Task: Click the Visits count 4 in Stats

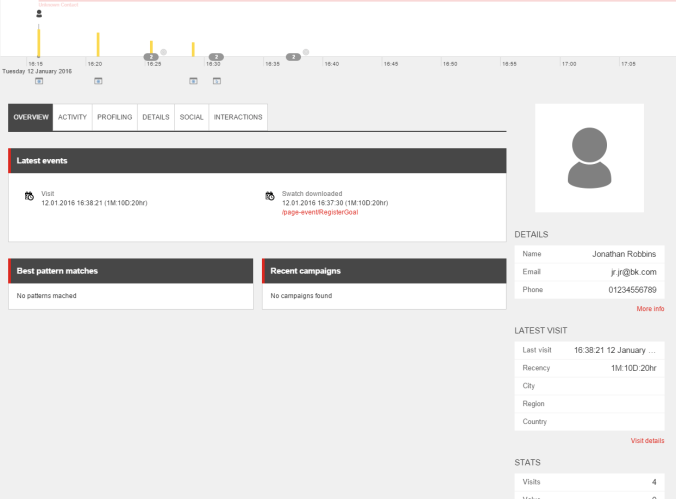Action: (x=654, y=482)
